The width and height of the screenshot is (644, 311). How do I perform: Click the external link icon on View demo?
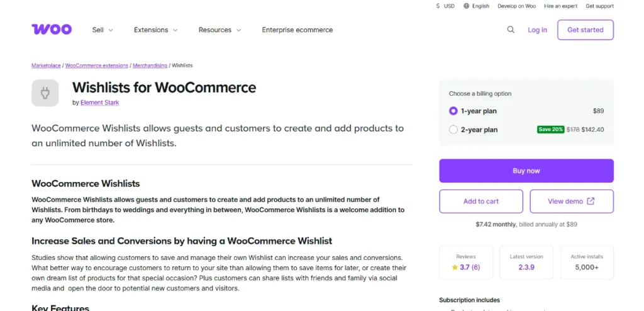591,201
